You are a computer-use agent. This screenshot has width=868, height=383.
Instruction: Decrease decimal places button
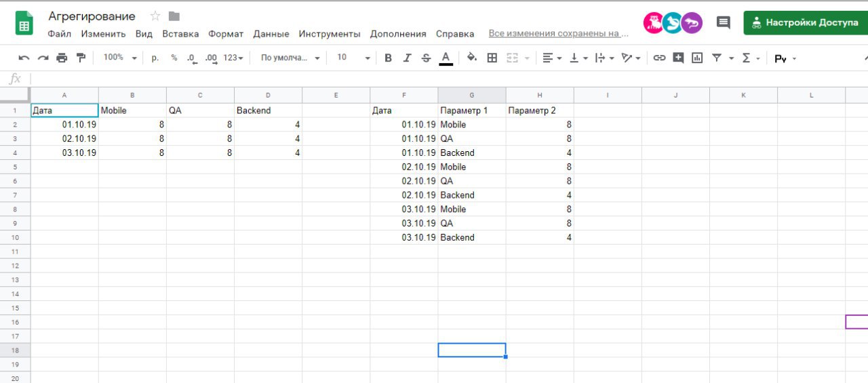(193, 58)
